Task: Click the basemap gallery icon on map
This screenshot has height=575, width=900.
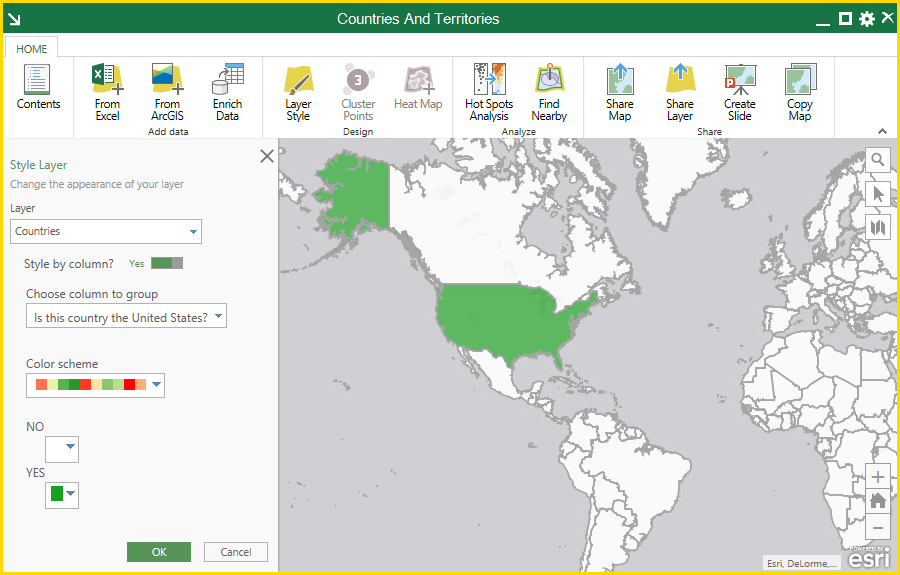Action: 878,228
